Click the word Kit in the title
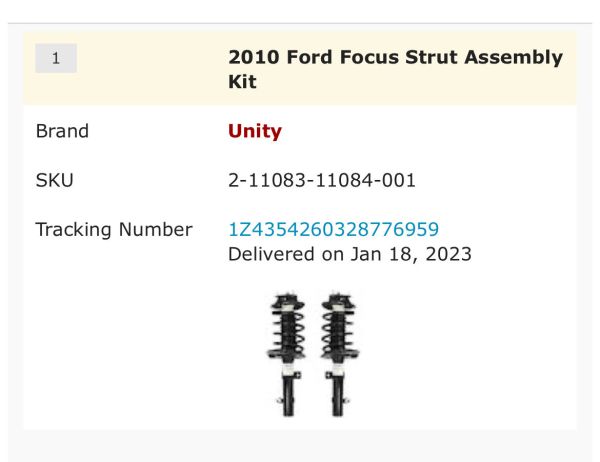600x462 pixels. click(243, 82)
